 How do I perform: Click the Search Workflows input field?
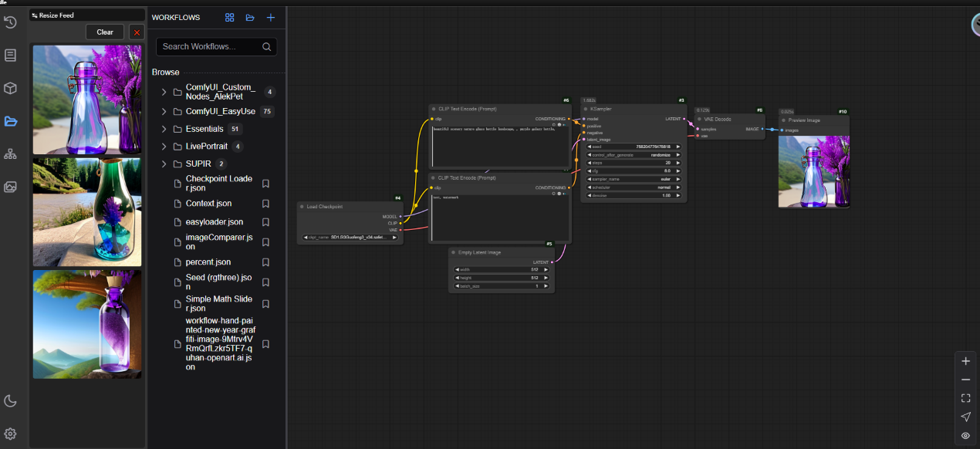pos(210,46)
